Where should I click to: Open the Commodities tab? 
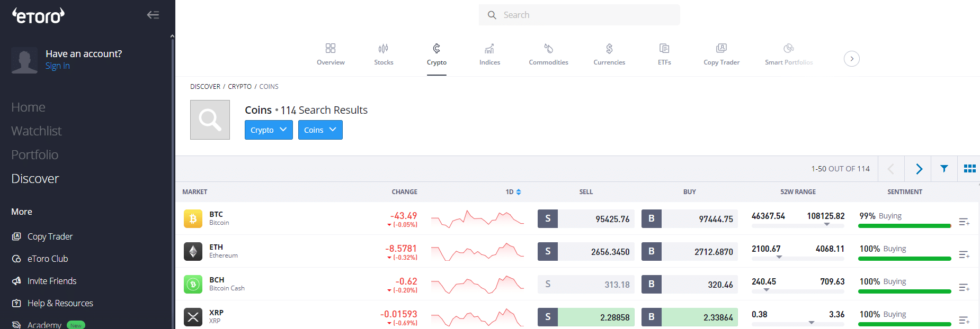548,55
